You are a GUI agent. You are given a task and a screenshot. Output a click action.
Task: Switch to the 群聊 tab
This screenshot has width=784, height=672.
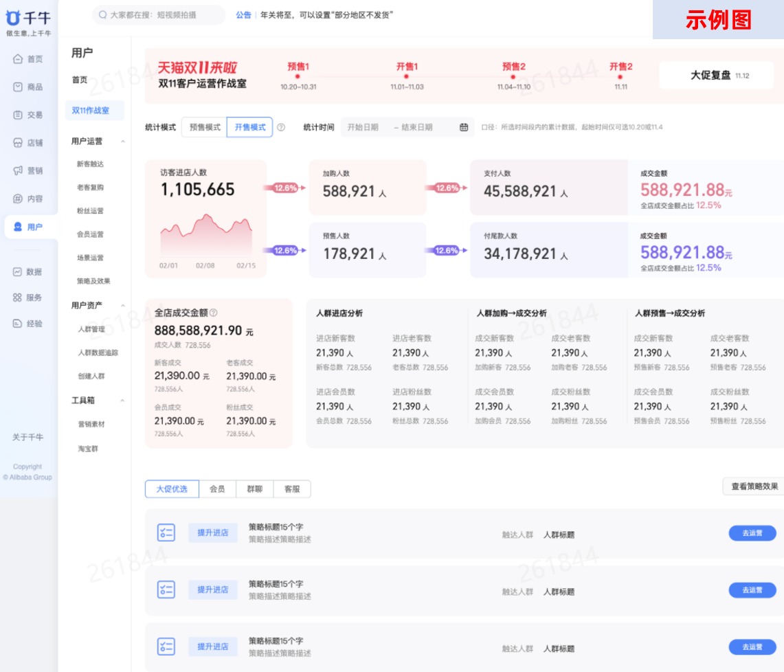254,489
